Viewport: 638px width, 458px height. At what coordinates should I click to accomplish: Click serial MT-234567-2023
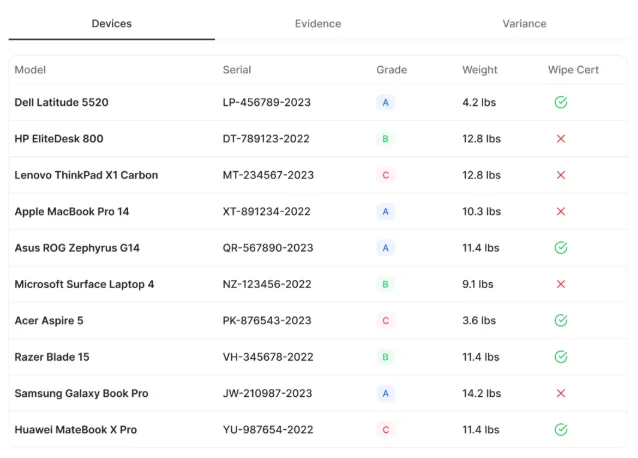268,175
